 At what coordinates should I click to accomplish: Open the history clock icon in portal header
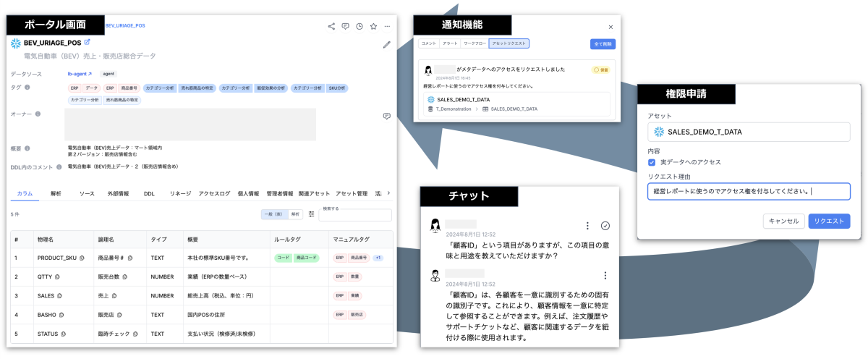359,26
